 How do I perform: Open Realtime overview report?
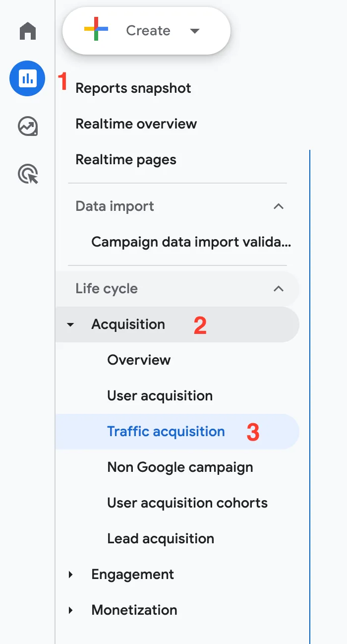[x=136, y=124]
